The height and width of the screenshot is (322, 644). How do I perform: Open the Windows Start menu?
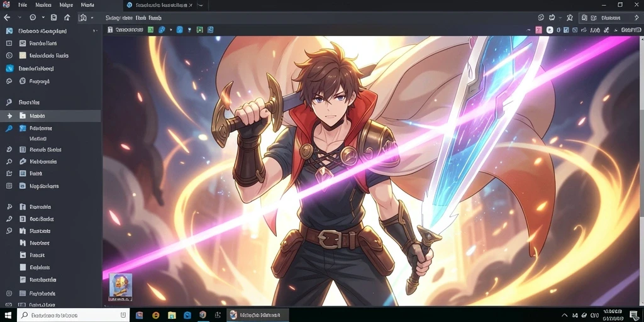pyautogui.click(x=8, y=315)
